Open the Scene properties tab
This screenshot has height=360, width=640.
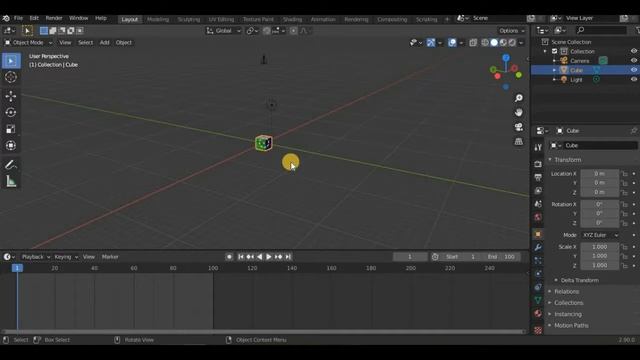[538, 204]
